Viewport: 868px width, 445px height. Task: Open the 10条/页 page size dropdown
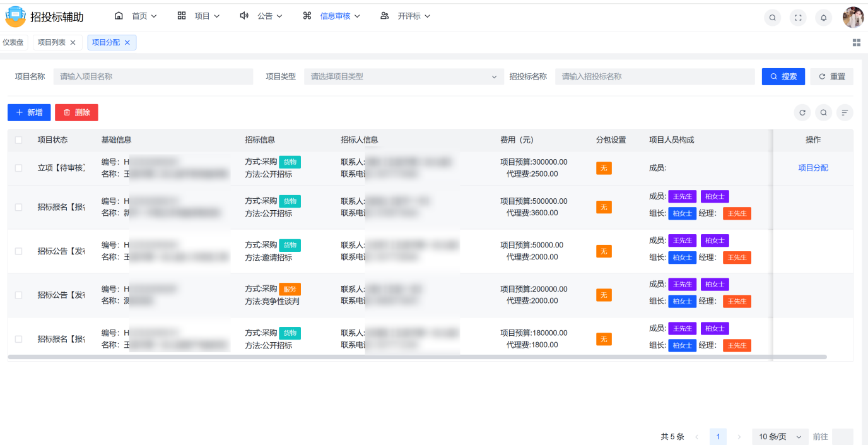click(780, 436)
